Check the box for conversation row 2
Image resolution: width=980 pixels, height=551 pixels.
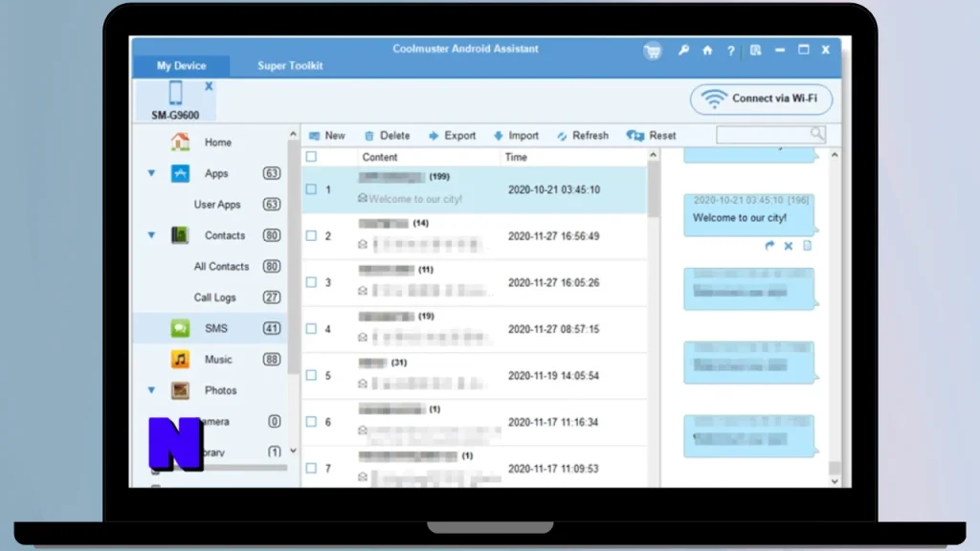[x=311, y=235]
